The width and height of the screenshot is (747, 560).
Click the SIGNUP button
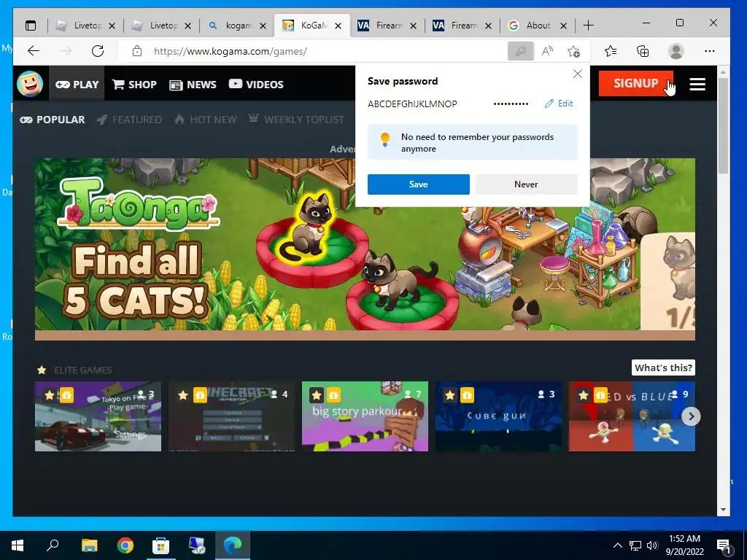click(635, 83)
